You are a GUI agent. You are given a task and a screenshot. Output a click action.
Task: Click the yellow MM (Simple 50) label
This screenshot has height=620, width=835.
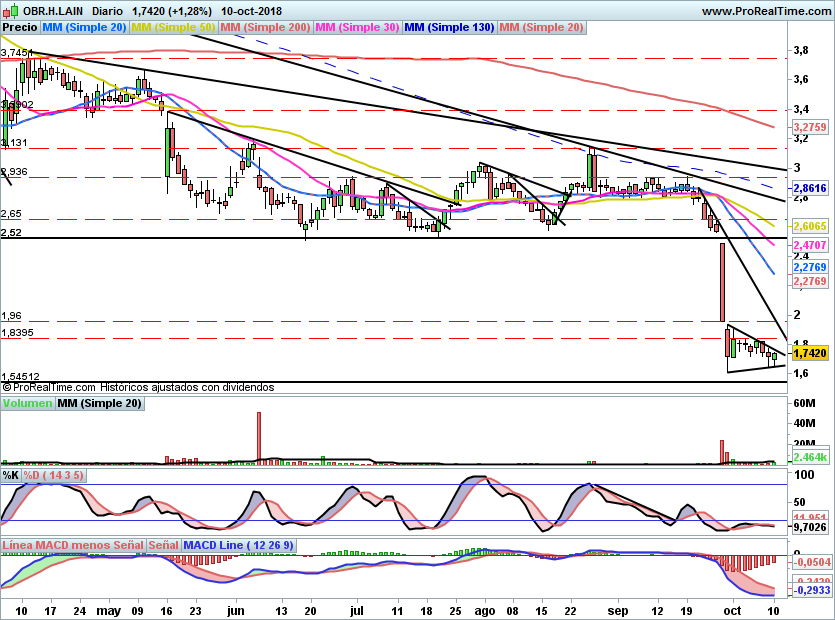pyautogui.click(x=173, y=28)
